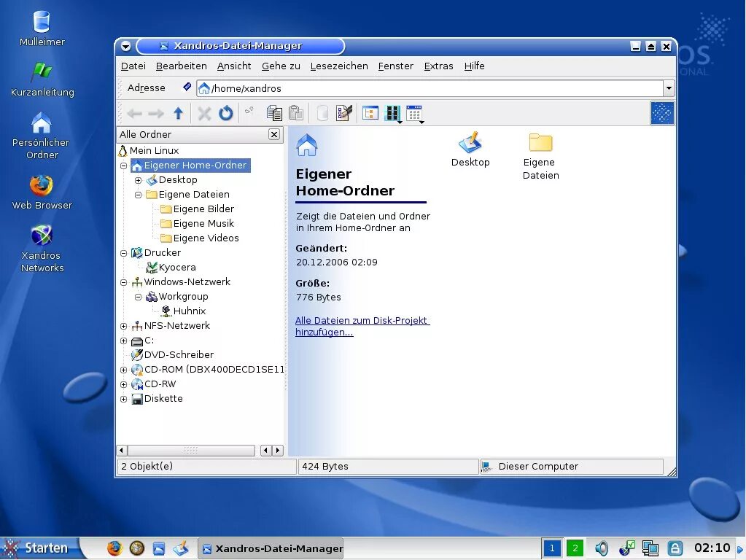Image resolution: width=746 pixels, height=560 pixels.
Task: Open properties checklist-with-pen toolbar icon
Action: click(344, 113)
